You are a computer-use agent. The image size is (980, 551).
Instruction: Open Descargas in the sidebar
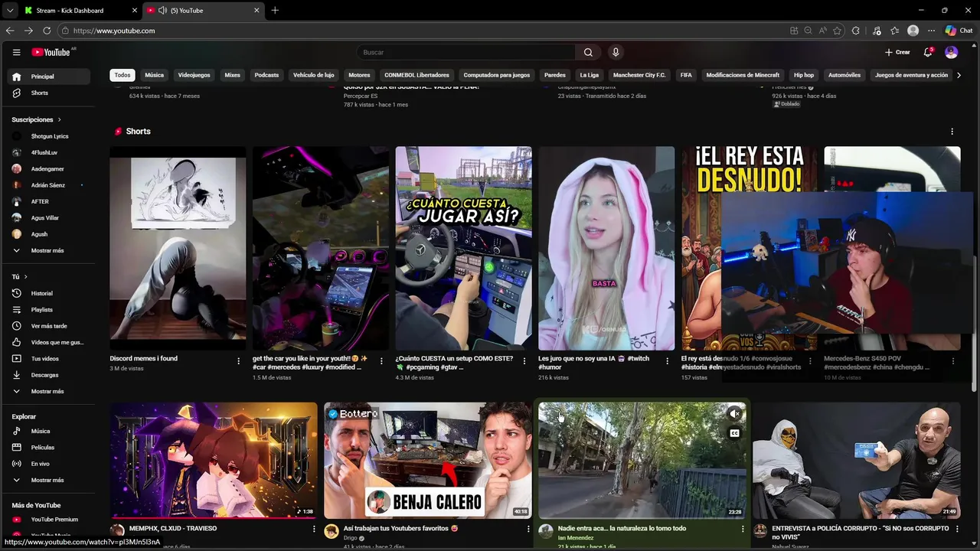pyautogui.click(x=50, y=375)
